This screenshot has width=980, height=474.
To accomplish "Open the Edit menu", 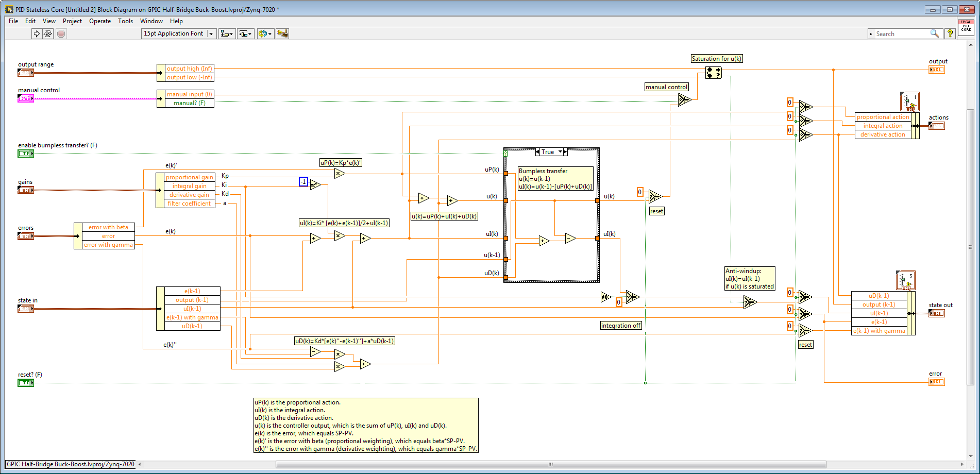I will (30, 21).
